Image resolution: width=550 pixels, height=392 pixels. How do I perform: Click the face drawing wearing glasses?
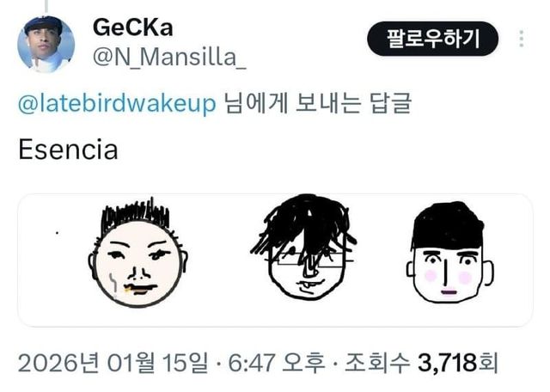tap(303, 247)
